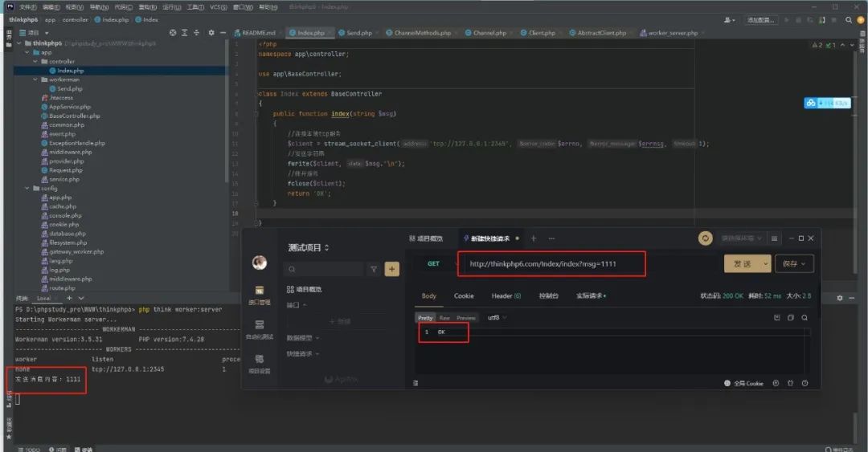Click the warnings count indicator in editor
The height and width of the screenshot is (452, 868).
point(817,45)
